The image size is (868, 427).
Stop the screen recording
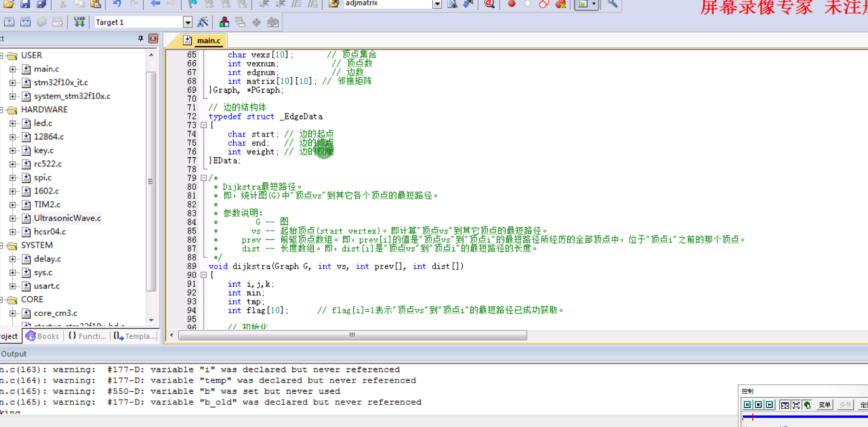pos(758,405)
